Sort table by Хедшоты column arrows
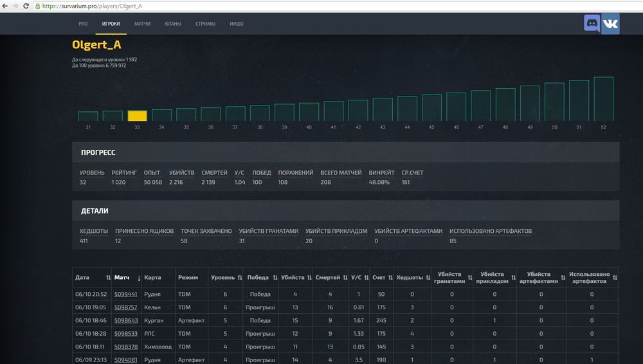 [x=426, y=278]
